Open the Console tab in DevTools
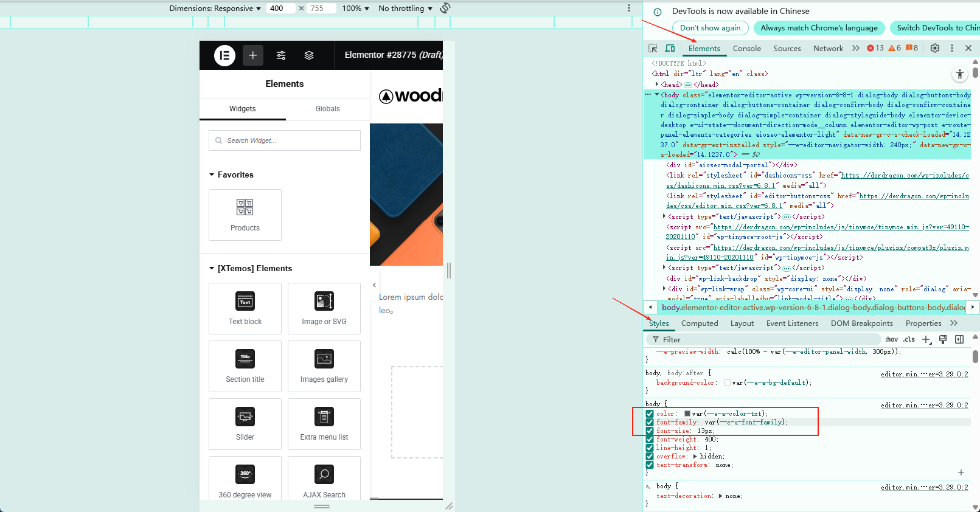The width and height of the screenshot is (980, 512). [746, 49]
